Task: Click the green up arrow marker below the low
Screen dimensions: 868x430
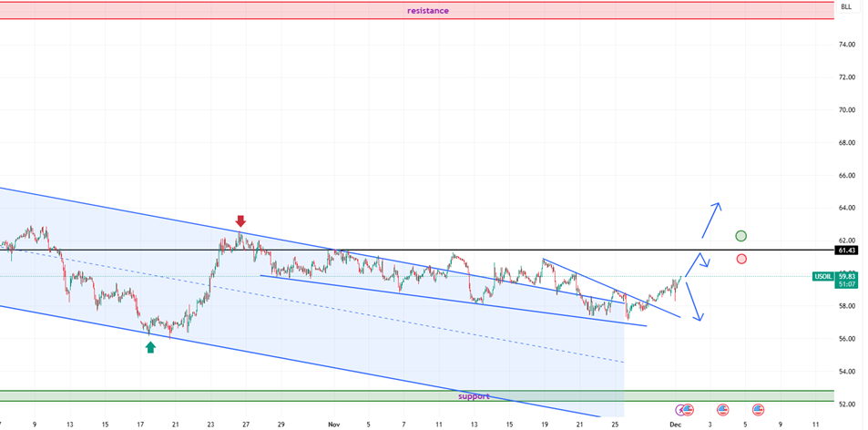Action: tap(150, 346)
